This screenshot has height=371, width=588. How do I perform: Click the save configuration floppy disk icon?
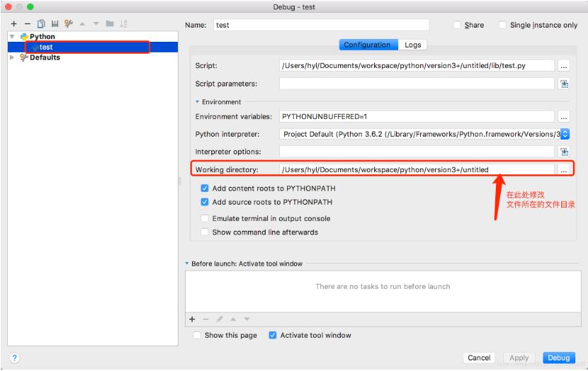[x=55, y=24]
